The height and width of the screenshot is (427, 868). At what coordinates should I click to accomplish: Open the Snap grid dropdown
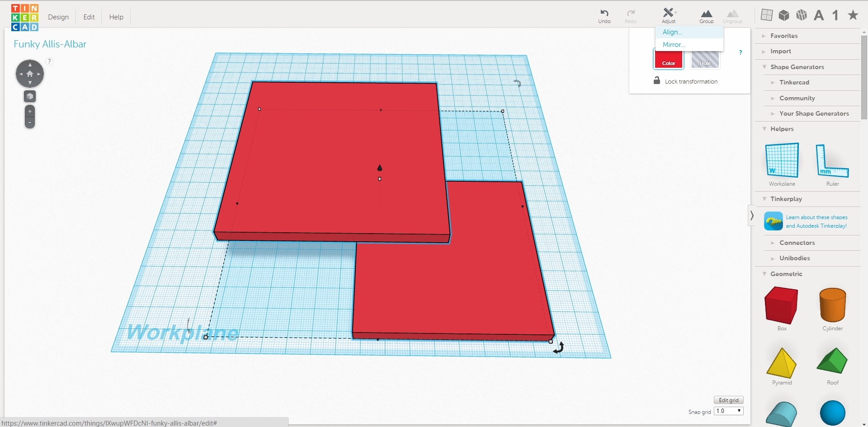[728, 411]
